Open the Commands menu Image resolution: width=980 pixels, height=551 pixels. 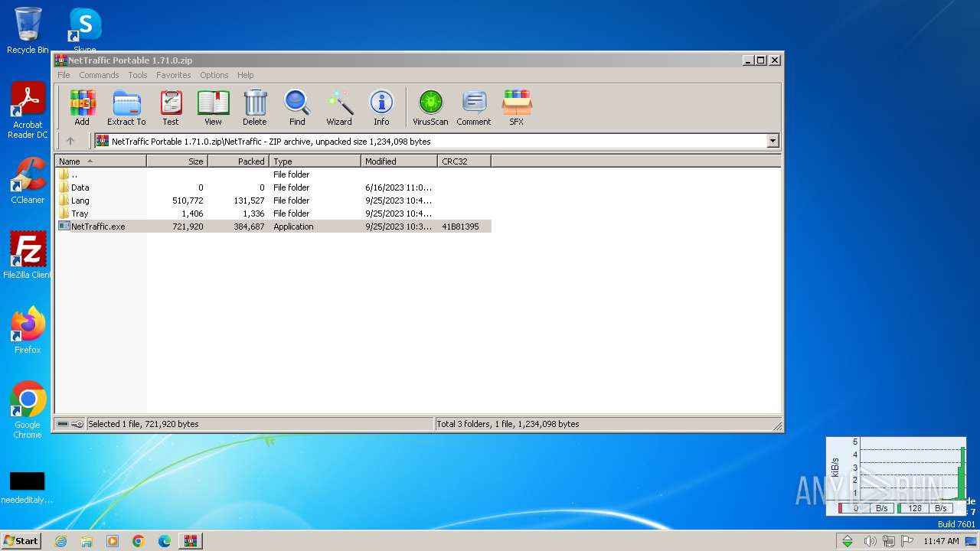coord(99,75)
